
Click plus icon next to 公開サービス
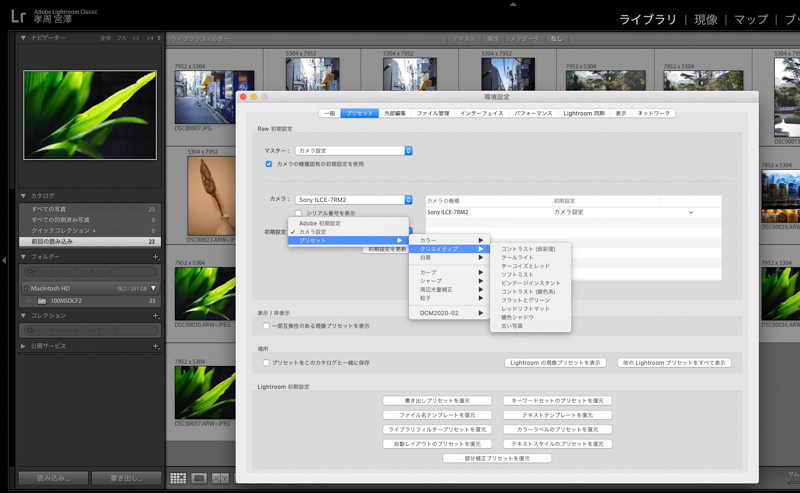pos(155,346)
